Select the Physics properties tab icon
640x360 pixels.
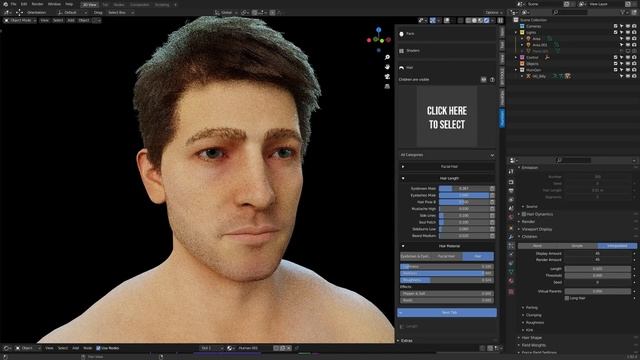(x=511, y=255)
